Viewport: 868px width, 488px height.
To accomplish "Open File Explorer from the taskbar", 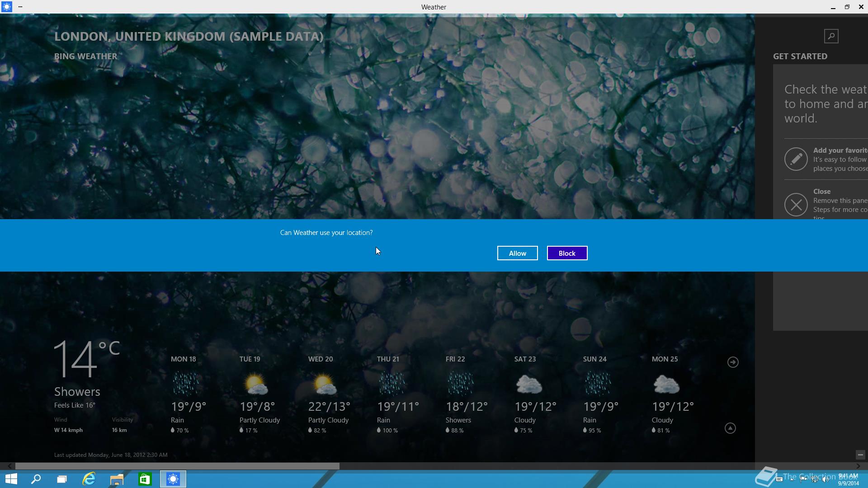I will [117, 479].
